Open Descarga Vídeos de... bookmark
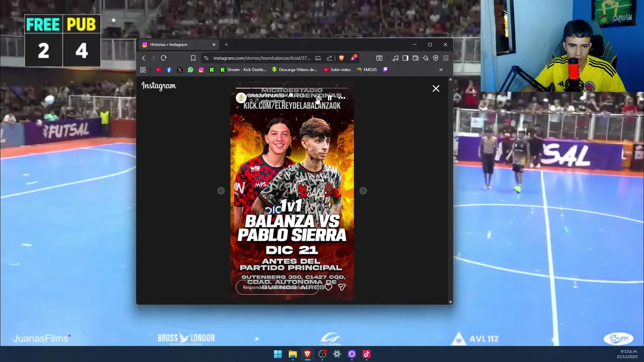This screenshot has height=362, width=644. (x=294, y=70)
